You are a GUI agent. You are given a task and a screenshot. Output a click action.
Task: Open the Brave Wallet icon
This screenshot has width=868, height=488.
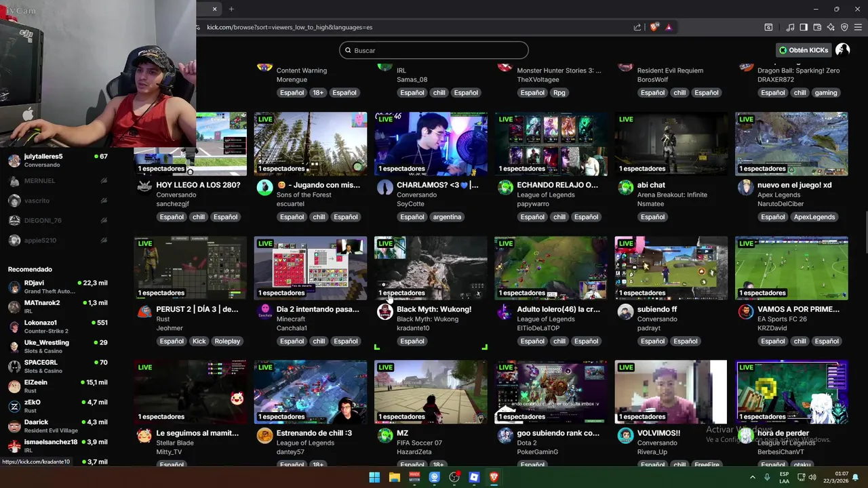pyautogui.click(x=817, y=27)
